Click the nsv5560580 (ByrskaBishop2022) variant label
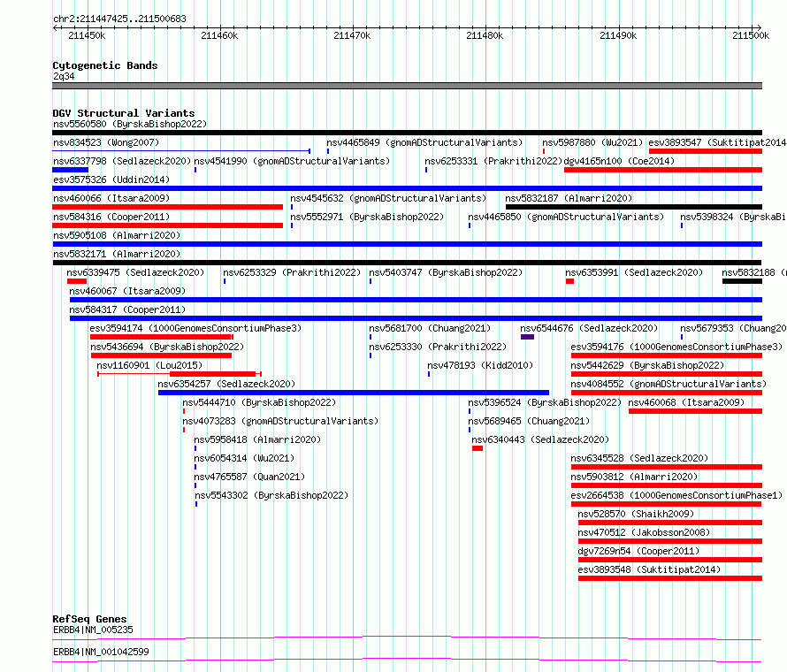Viewport: 787px width, 672px height. 130,124
